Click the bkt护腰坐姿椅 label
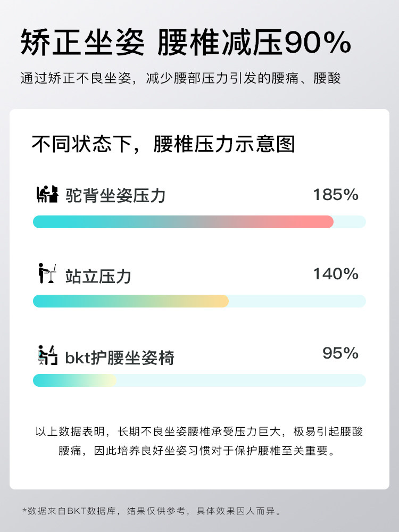 tap(120, 358)
